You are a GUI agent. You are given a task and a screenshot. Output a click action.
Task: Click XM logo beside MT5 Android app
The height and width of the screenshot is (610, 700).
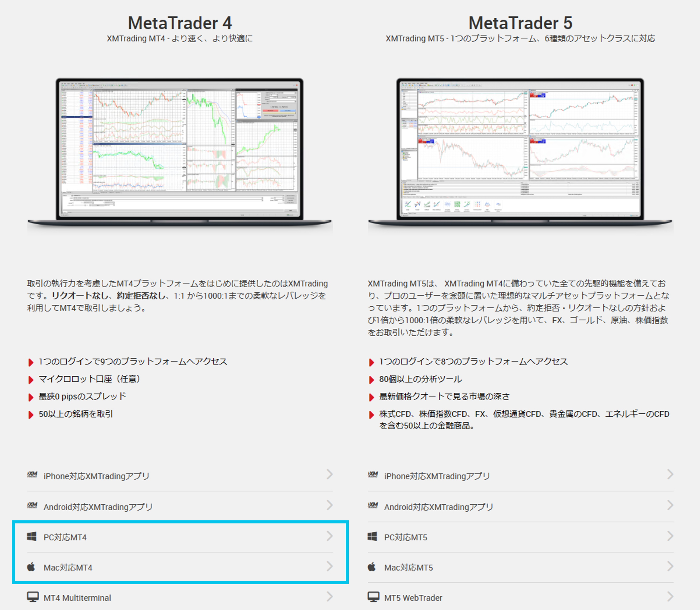(373, 506)
